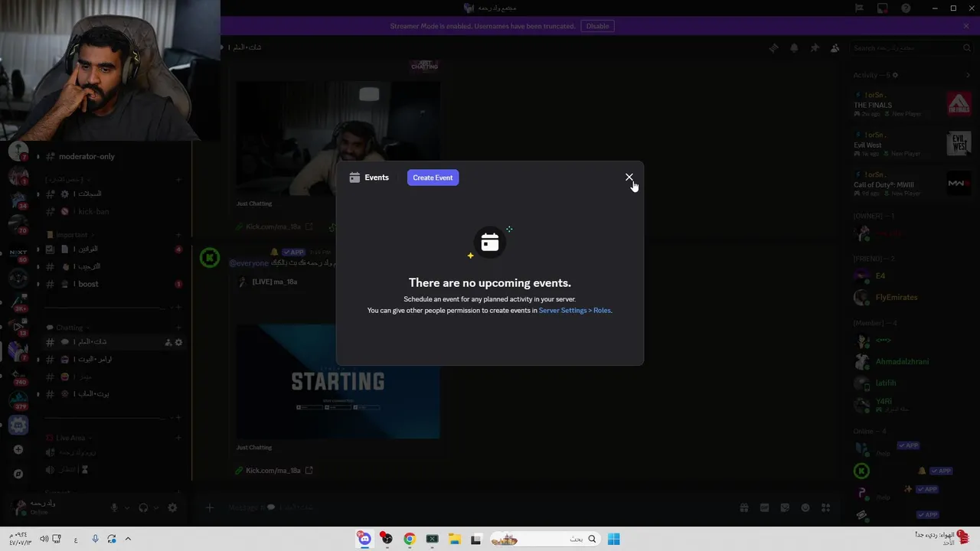Click the message attachment plus button
980x551 pixels.
click(209, 507)
